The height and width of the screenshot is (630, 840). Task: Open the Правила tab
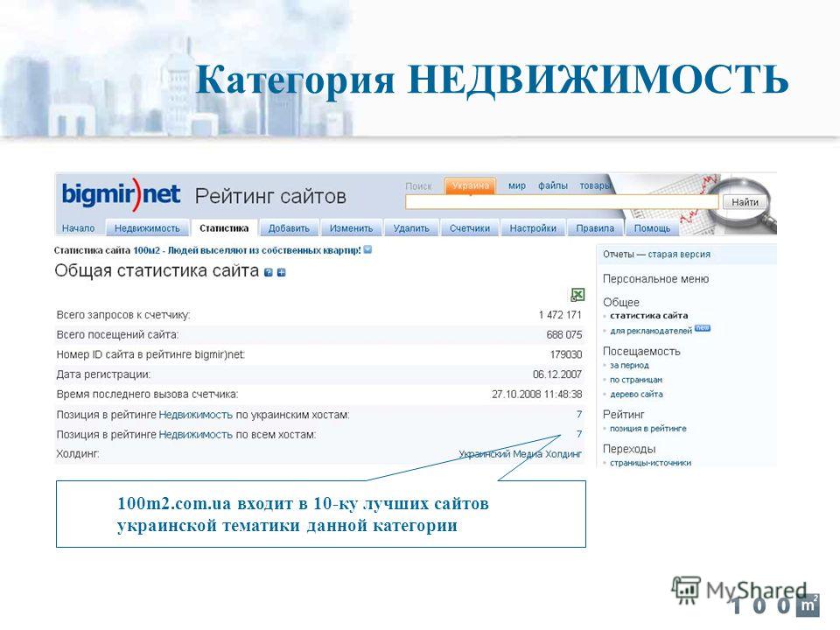595,228
